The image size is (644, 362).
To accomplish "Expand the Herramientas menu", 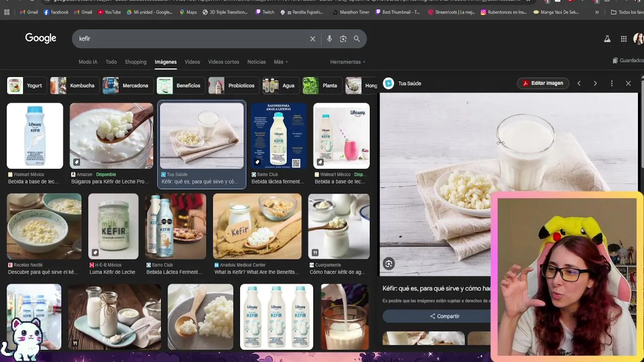I will point(348,62).
